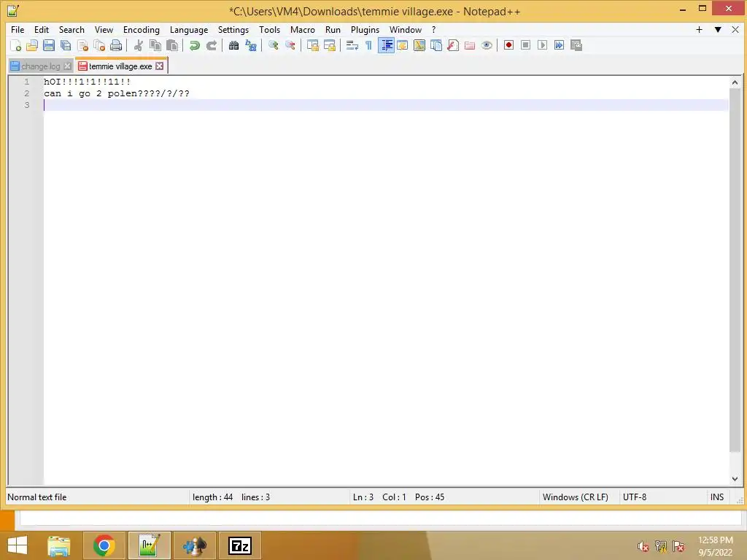
Task: Open Function List toolbar icon
Action: coord(453,45)
